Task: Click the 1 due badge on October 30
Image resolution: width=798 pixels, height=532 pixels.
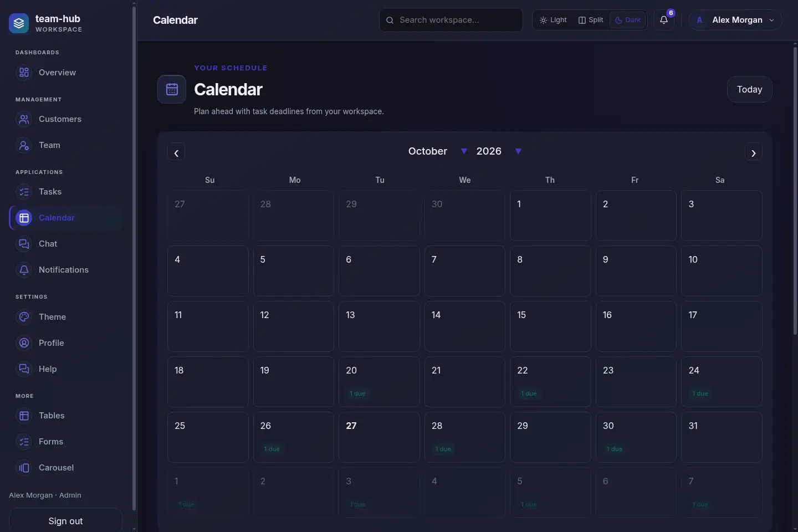Action: [615, 449]
